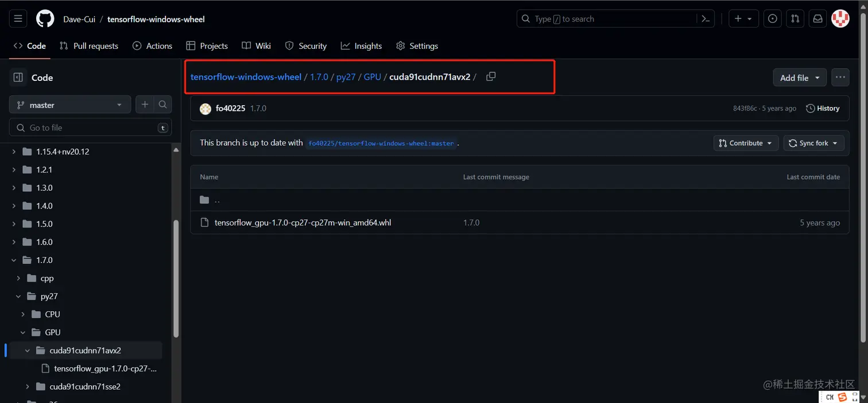The height and width of the screenshot is (403, 868).
Task: Open the Contribute dropdown
Action: [746, 143]
